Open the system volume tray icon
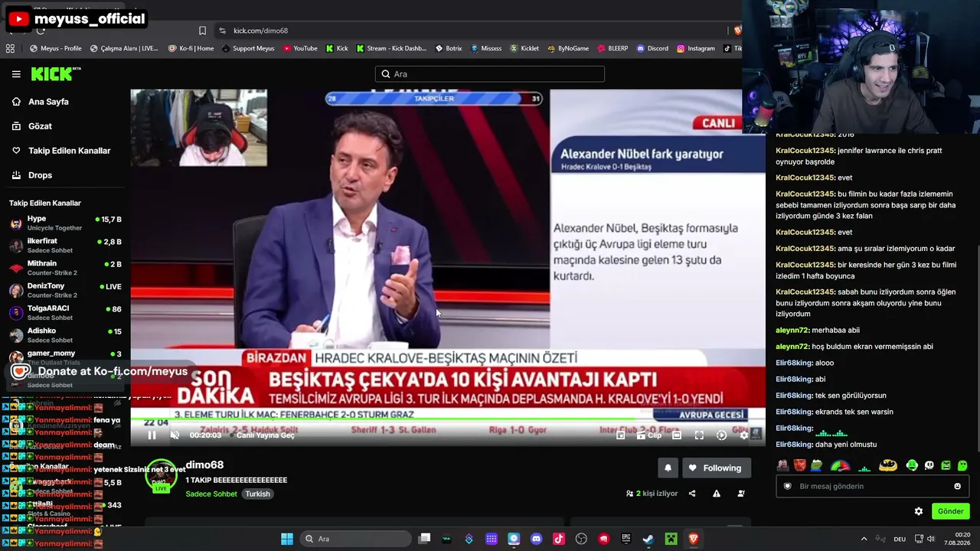Screen dimensions: 980x551 tap(931, 539)
